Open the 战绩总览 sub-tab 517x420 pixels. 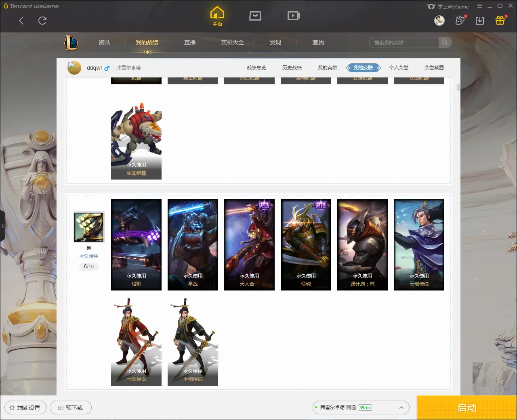pos(256,68)
